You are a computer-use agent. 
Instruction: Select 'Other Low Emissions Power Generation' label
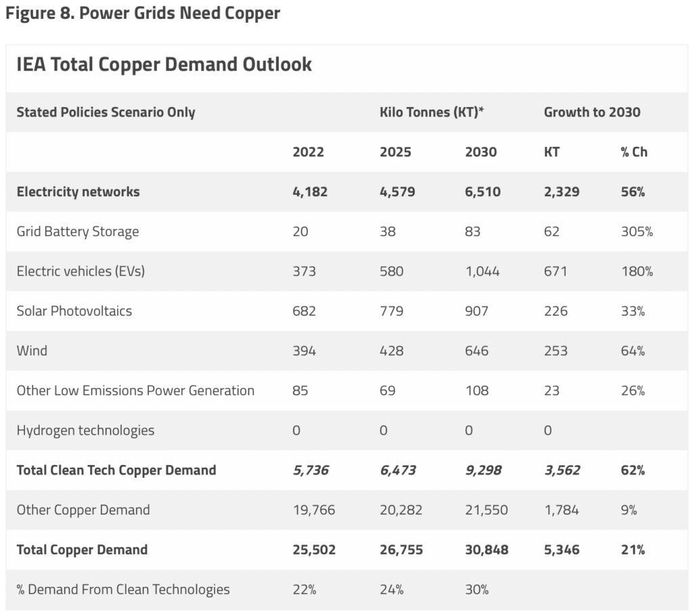pos(135,391)
